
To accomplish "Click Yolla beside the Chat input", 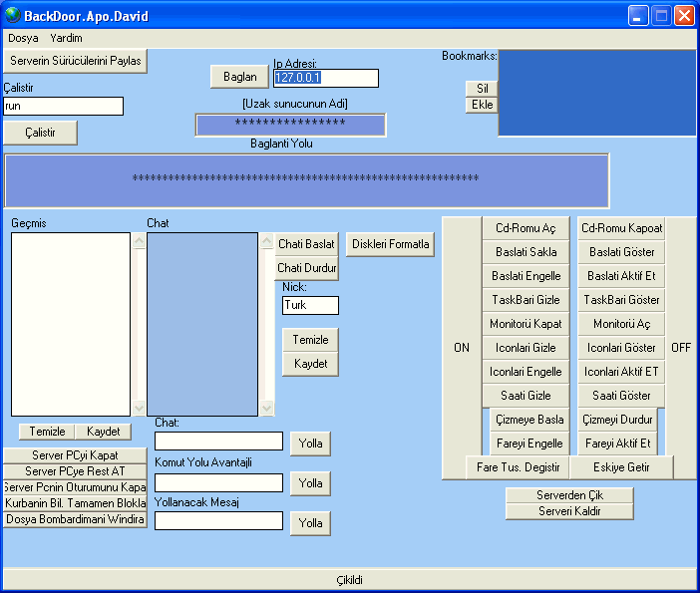I will (310, 444).
